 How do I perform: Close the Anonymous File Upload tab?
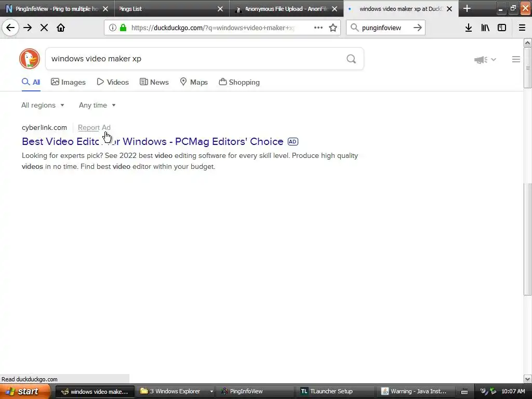(x=335, y=9)
